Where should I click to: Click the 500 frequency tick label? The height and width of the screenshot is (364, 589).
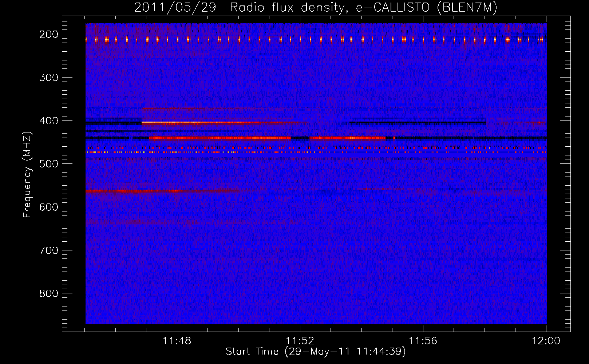coord(49,164)
